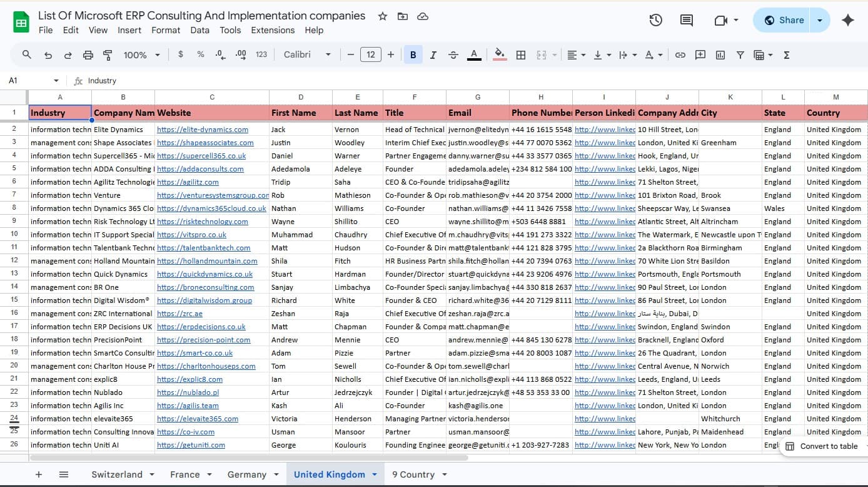Open text wrapping dropdown

627,55
